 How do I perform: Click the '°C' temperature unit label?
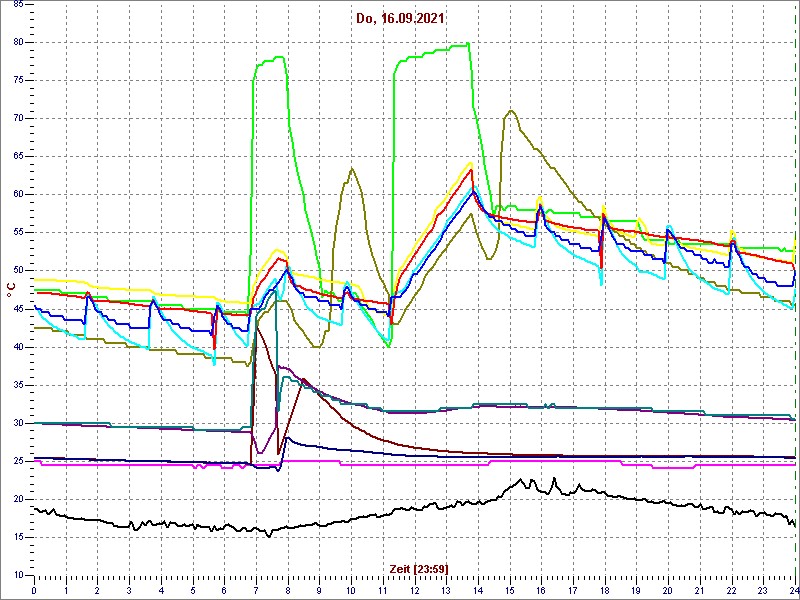11,291
